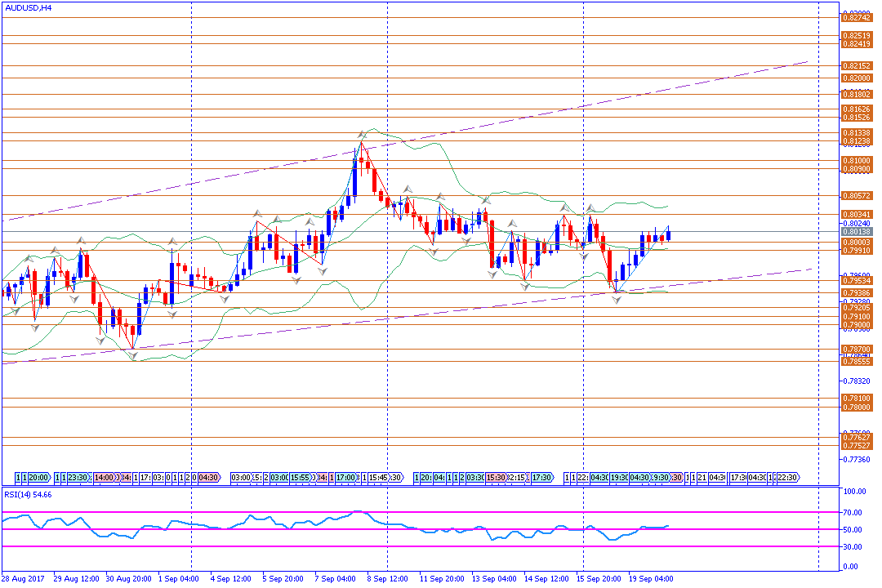This screenshot has height=588, width=882.
Task: Open the 17:30 event marker near 14 Sep
Action: [x=542, y=478]
